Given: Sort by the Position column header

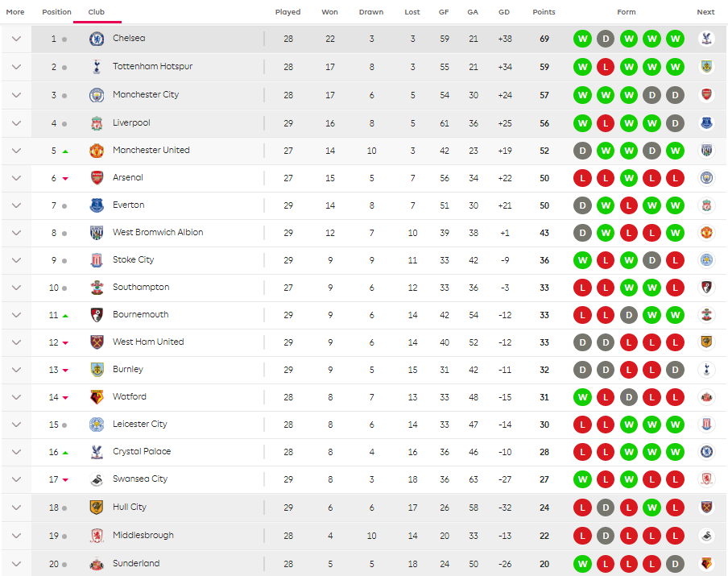Looking at the screenshot, I should (x=56, y=12).
